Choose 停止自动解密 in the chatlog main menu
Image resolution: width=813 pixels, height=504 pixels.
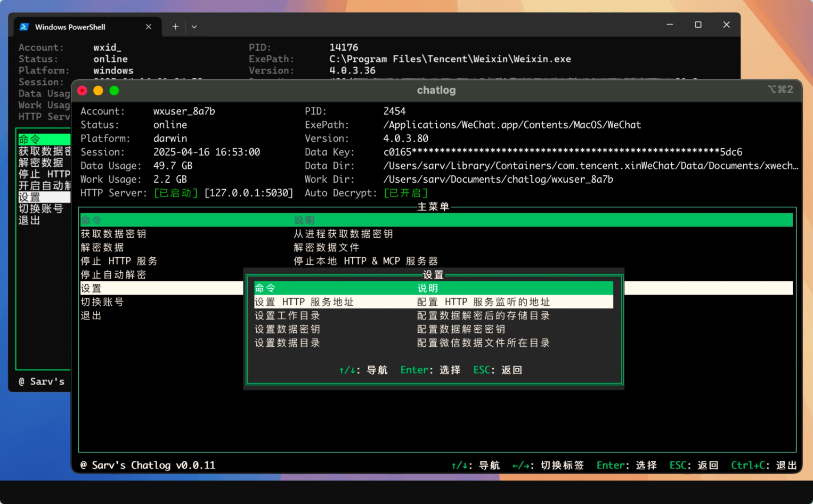[x=113, y=275]
